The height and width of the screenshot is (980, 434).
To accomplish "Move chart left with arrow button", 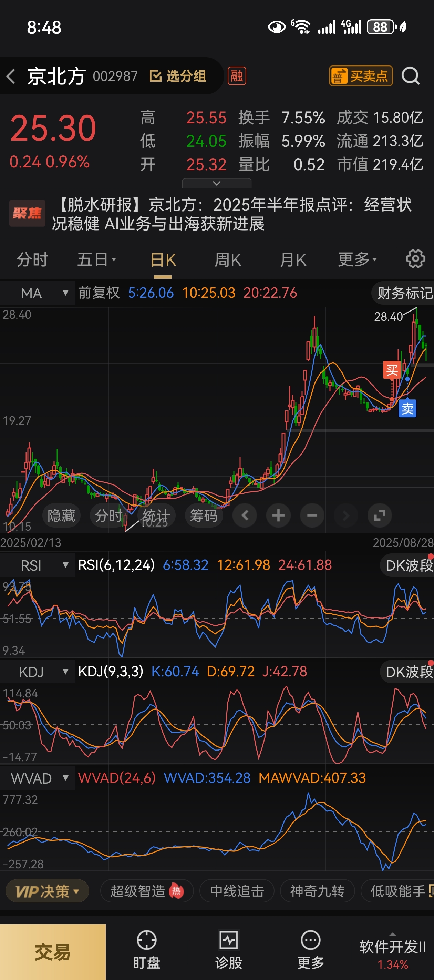I will pos(245,516).
